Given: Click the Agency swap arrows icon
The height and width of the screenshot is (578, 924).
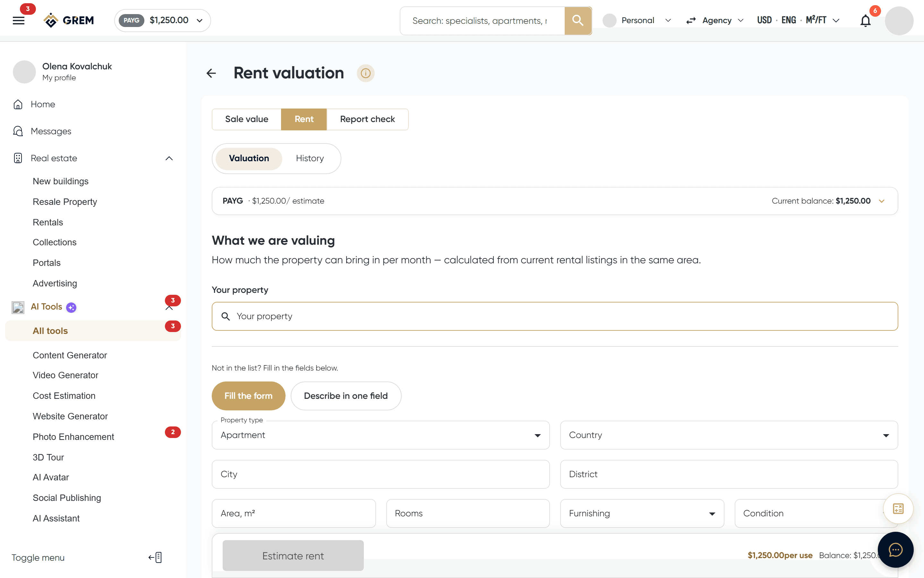Looking at the screenshot, I should [691, 21].
